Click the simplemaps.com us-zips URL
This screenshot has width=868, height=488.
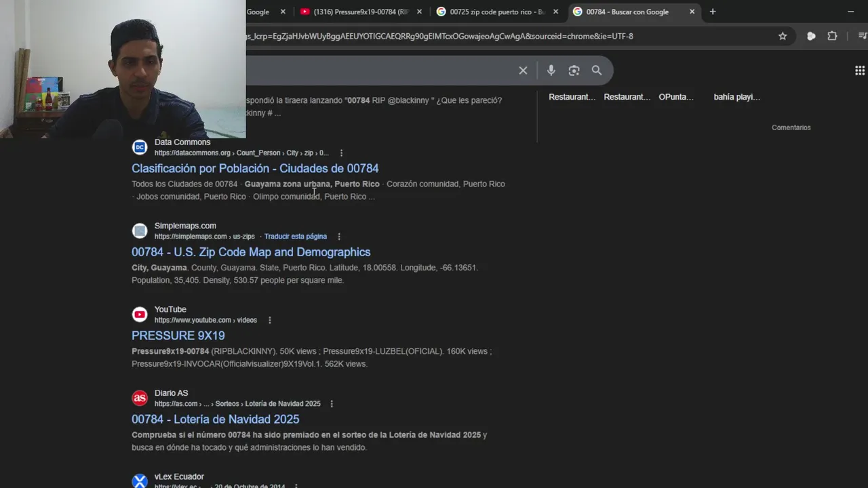[205, 237]
